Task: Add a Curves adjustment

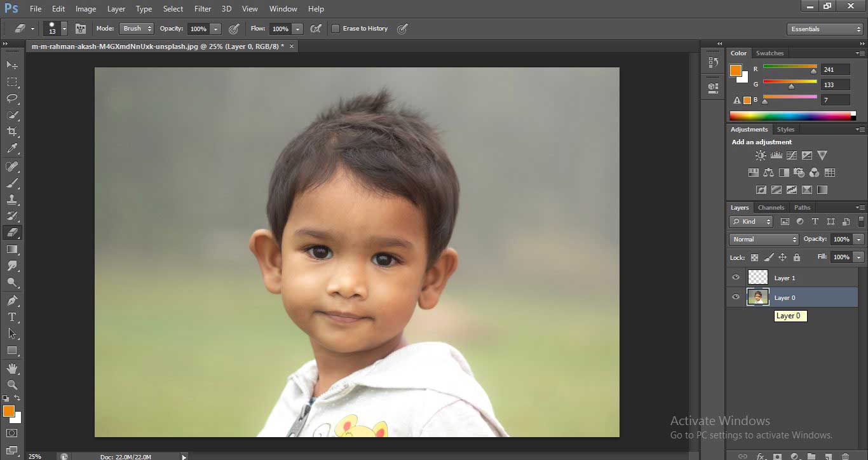Action: click(x=792, y=155)
